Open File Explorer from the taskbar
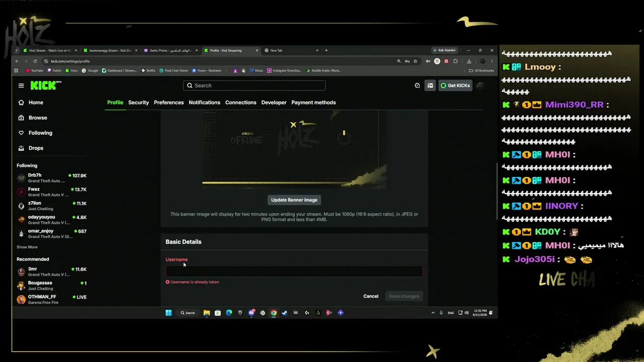Viewport: 644px width, 362px height. 206,313
